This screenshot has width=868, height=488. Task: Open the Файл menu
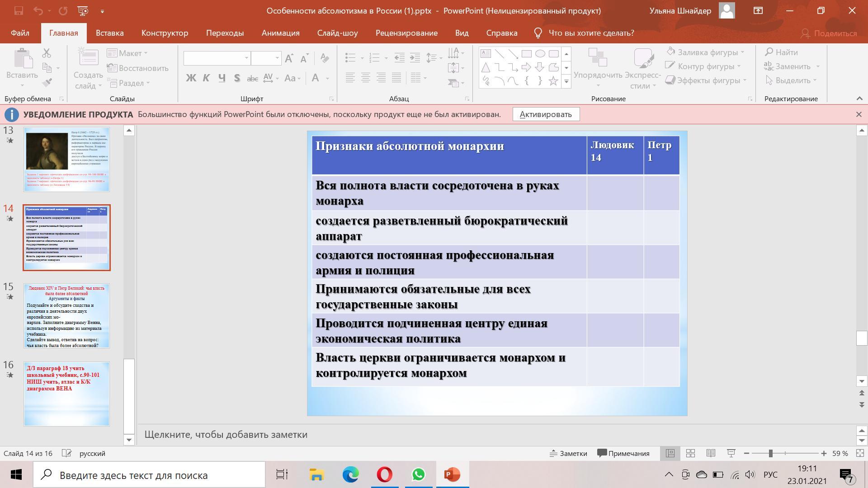tap(20, 33)
